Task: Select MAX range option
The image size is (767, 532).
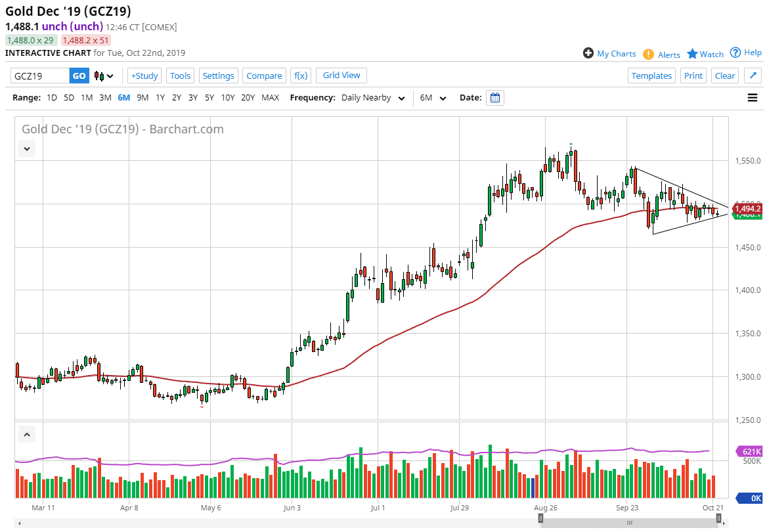Action: click(x=270, y=98)
